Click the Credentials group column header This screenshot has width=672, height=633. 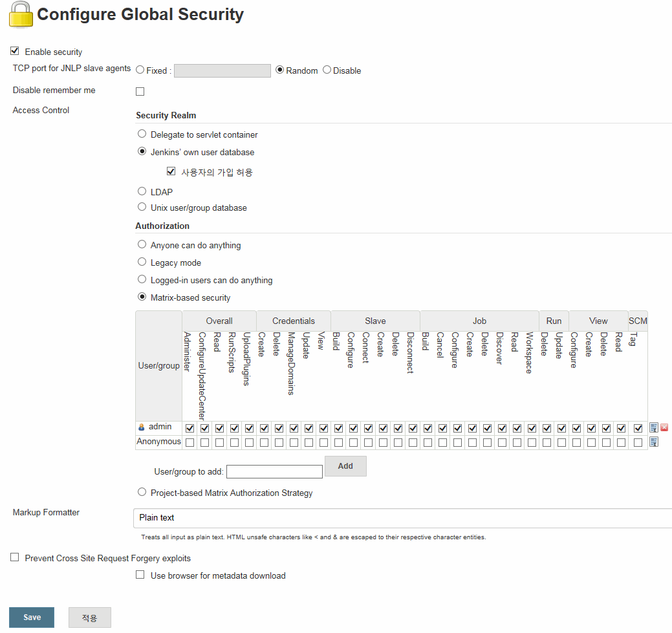(294, 321)
